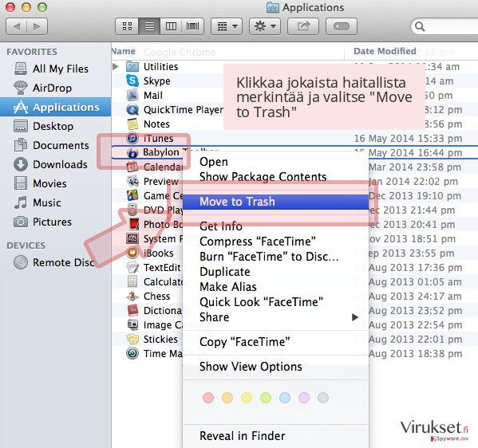Viewport: 478px width, 448px height.
Task: Apply the gray label color
Action: coord(323,398)
